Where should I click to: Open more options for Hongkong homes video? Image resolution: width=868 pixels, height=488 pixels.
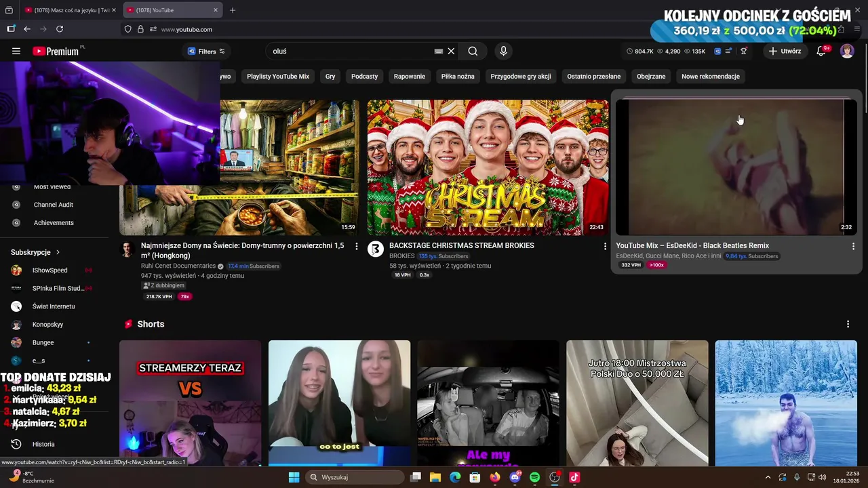[x=357, y=246]
